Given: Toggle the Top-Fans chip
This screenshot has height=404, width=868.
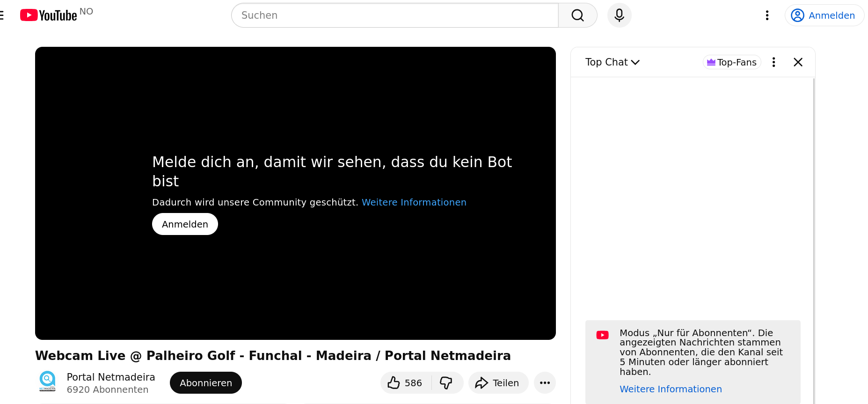Looking at the screenshot, I should click(x=732, y=62).
